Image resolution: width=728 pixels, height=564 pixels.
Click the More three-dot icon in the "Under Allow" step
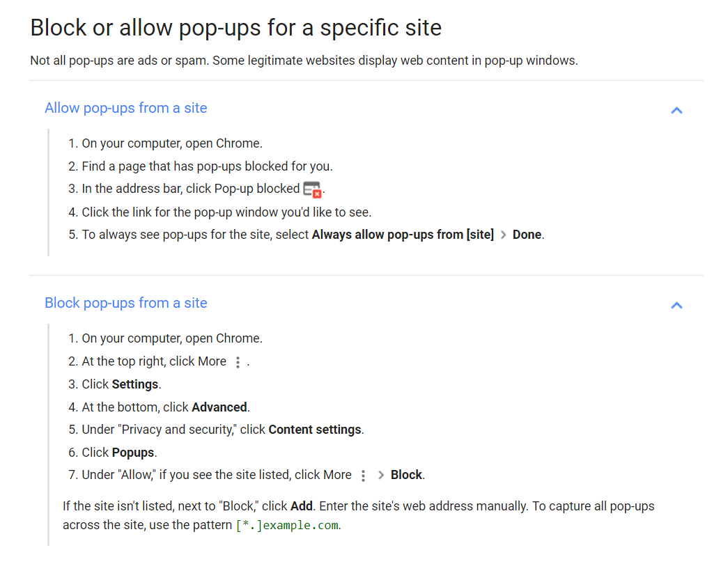363,476
